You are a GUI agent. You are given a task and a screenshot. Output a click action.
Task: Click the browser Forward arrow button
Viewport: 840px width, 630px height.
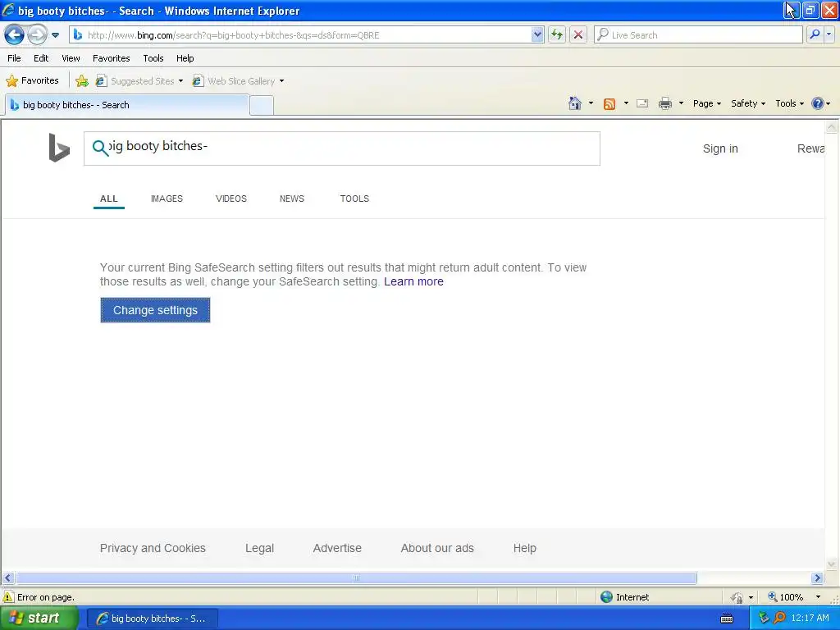click(37, 34)
